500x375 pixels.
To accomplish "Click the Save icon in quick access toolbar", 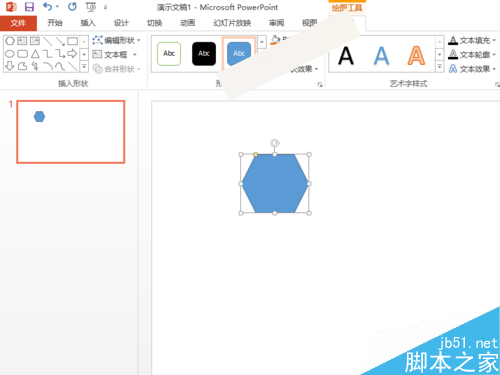I will coord(29,7).
